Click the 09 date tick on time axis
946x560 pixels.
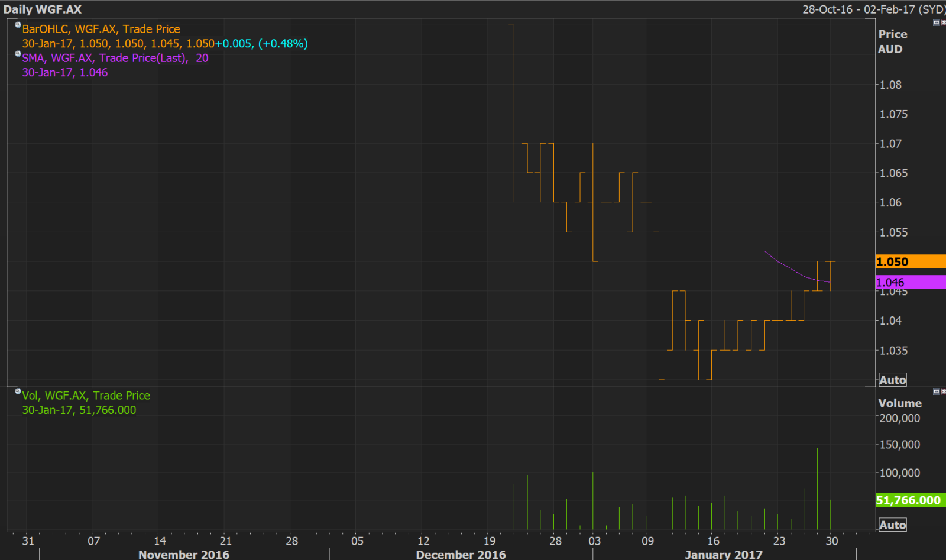[647, 541]
